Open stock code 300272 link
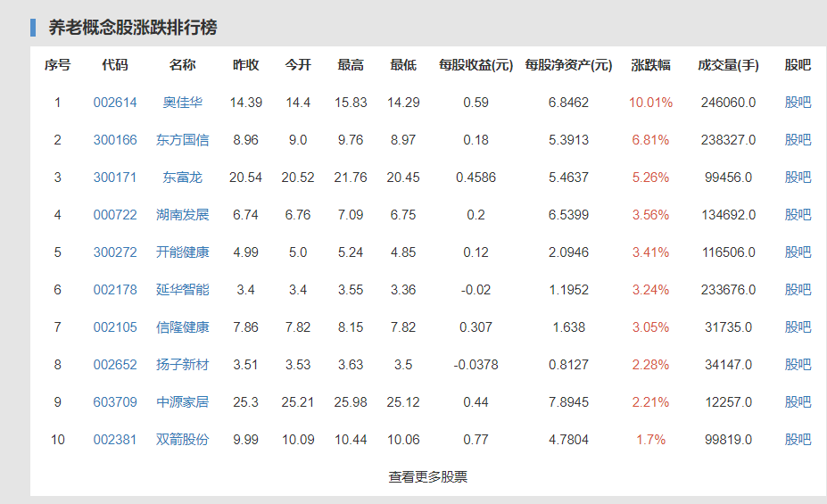Screen dimensions: 827x504 115,252
